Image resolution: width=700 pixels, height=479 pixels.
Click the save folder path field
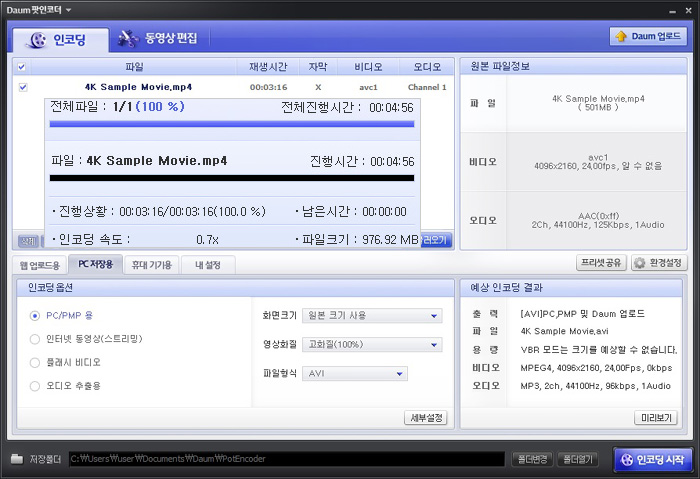[x=287, y=459]
